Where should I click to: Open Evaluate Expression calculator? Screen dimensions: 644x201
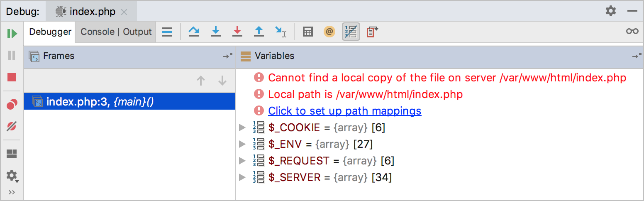(x=307, y=32)
